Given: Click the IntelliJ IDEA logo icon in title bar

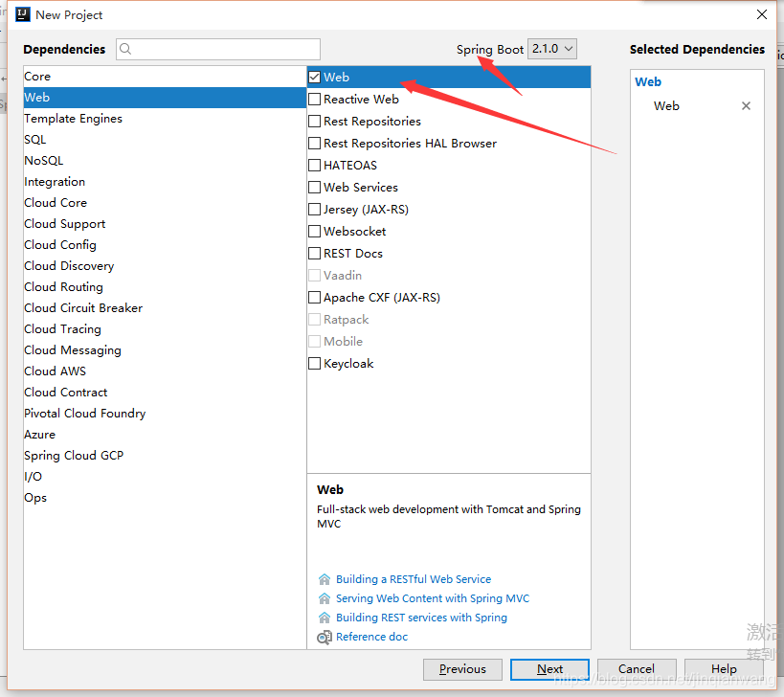Looking at the screenshot, I should [23, 14].
